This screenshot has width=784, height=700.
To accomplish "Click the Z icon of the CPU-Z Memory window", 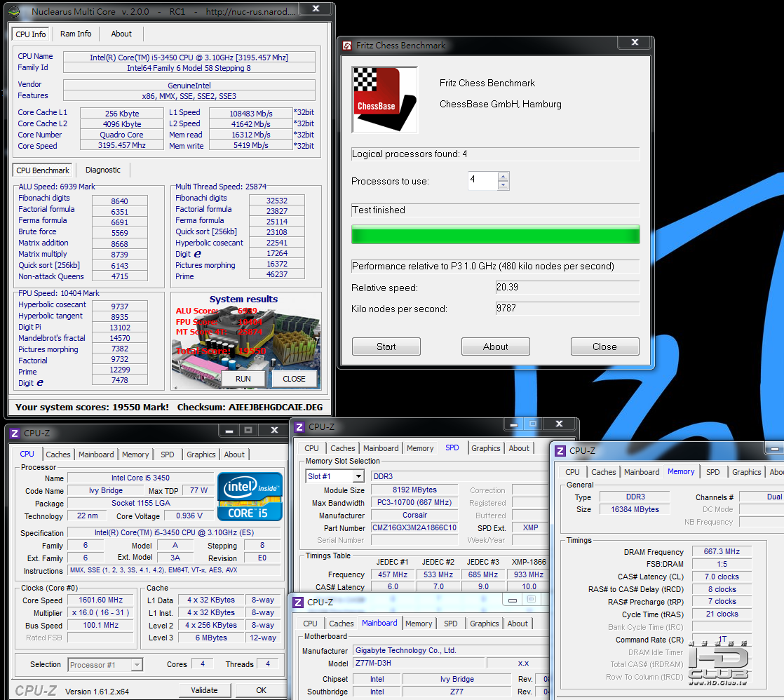I will (560, 451).
